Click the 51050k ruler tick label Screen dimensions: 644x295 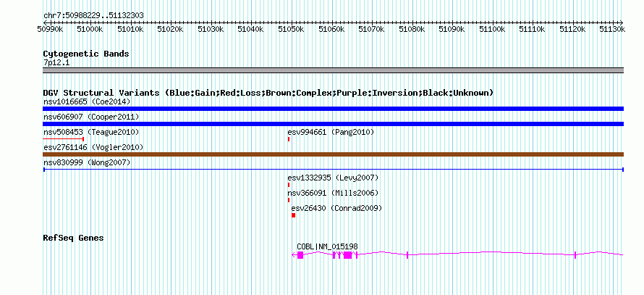click(291, 29)
